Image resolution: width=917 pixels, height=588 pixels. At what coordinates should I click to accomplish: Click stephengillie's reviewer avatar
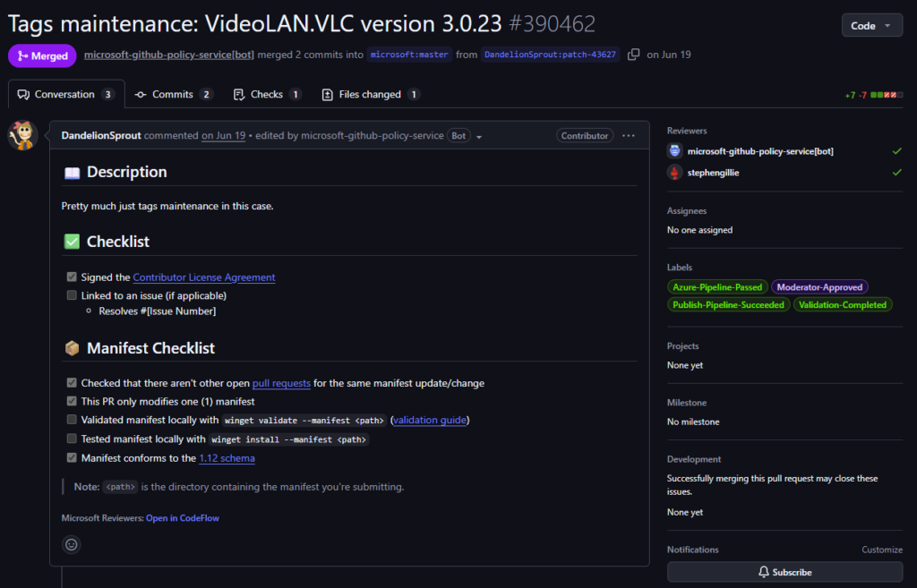pyautogui.click(x=675, y=173)
